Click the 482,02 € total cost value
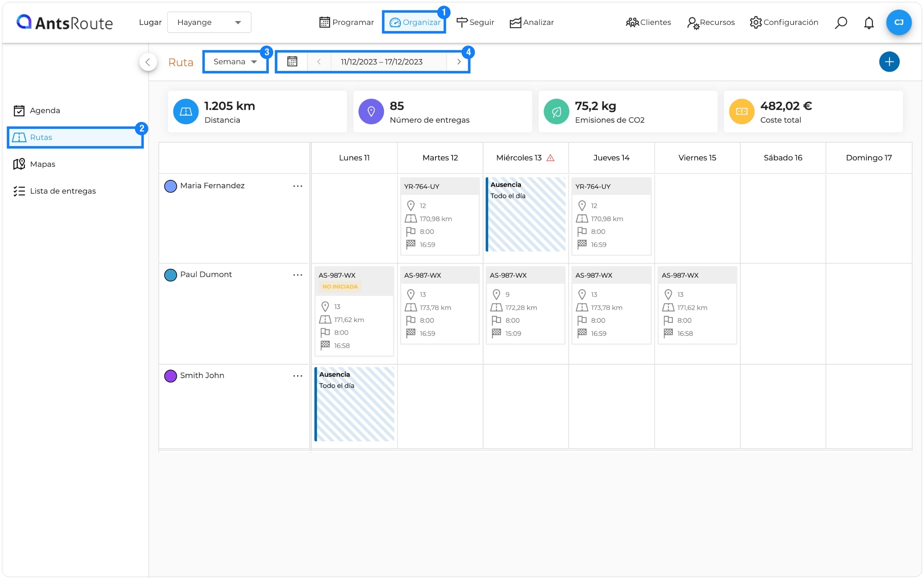924x579 pixels. click(x=786, y=106)
